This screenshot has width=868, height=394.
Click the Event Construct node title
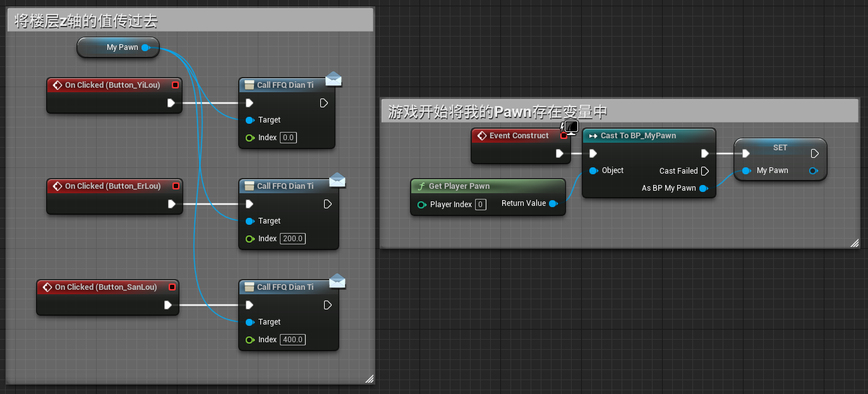pos(519,136)
